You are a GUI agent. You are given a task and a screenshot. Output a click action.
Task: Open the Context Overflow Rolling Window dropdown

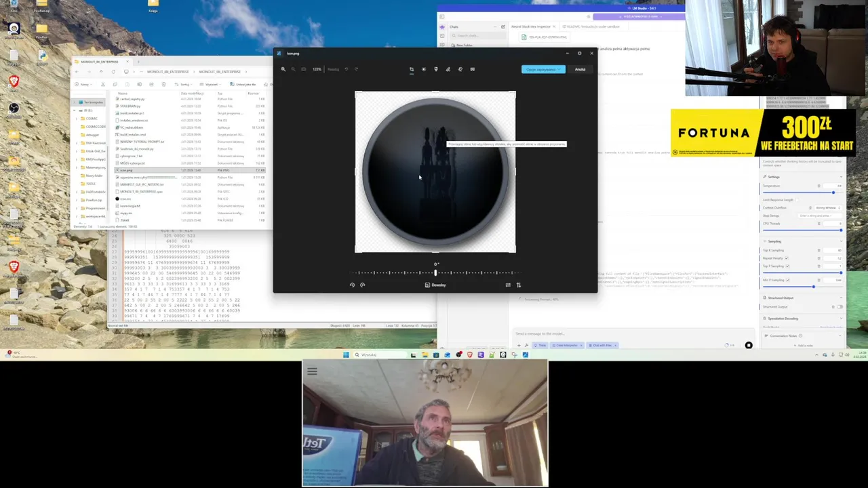click(x=828, y=207)
